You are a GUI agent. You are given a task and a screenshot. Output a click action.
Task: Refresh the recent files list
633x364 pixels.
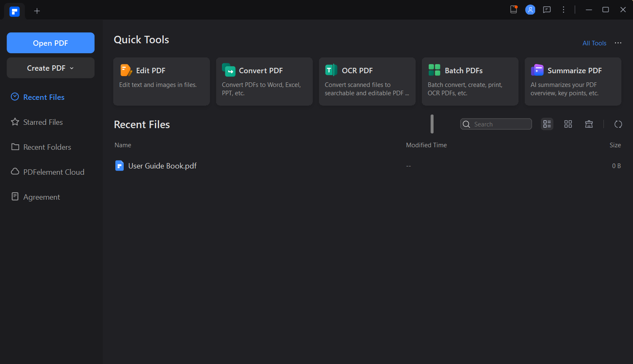(618, 124)
